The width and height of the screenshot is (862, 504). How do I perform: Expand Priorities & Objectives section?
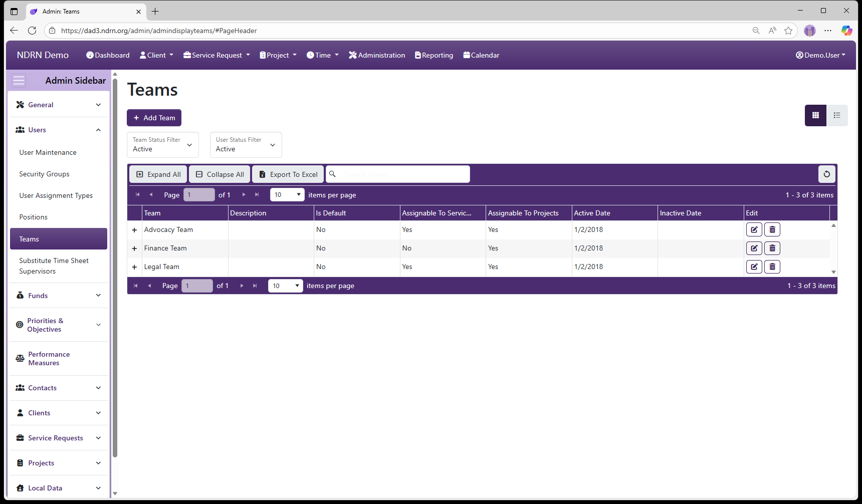59,325
